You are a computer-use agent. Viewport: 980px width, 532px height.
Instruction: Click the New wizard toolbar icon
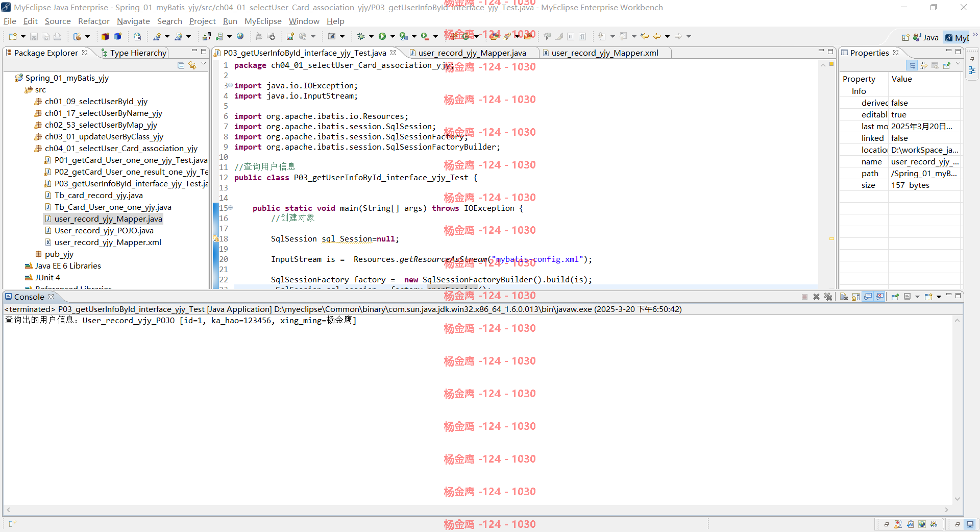coord(13,36)
